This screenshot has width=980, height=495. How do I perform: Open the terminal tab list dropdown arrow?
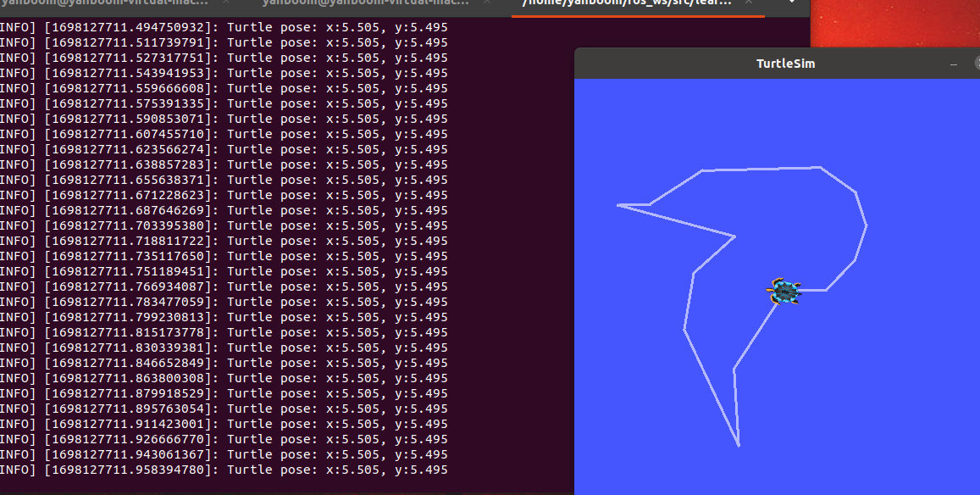click(791, 3)
